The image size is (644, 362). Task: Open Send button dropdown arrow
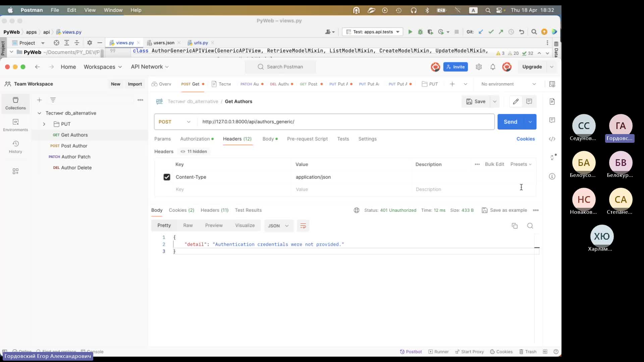coord(530,122)
